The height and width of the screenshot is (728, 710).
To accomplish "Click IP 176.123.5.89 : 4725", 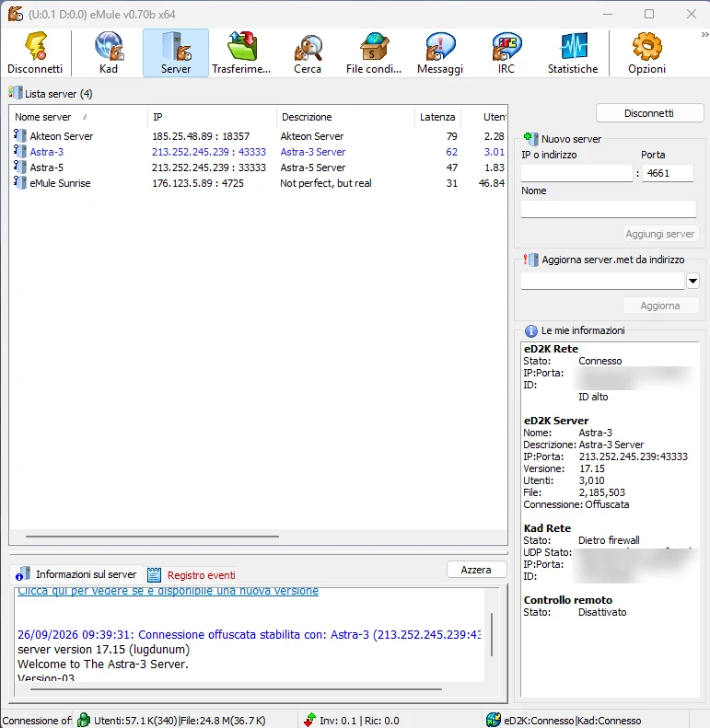I will pos(198,183).
